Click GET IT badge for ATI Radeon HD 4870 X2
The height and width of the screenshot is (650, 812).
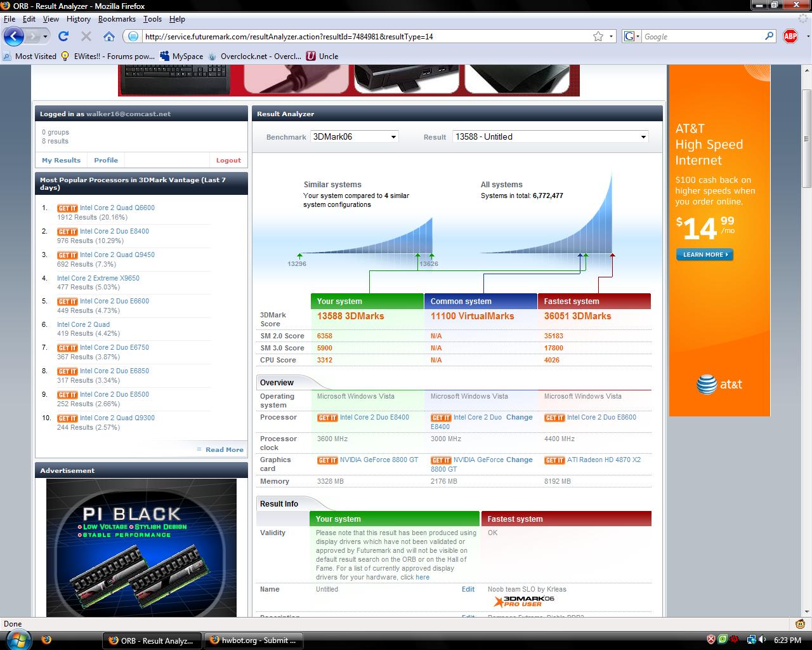pos(554,460)
